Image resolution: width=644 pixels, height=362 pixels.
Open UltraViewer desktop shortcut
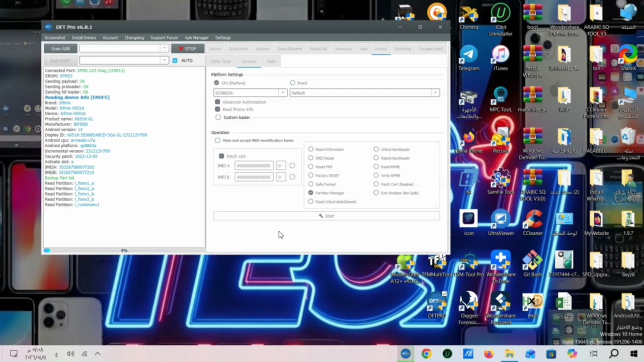pos(500,224)
